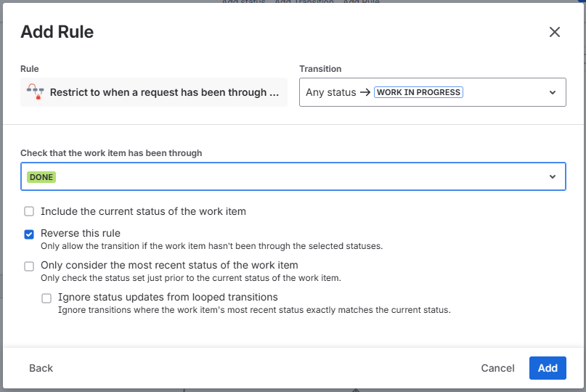Click the WORK IN PROGRESS status lozenge
The height and width of the screenshot is (392, 586).
pos(418,92)
